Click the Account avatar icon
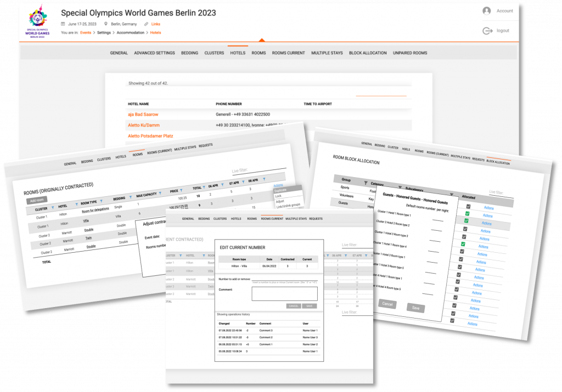This screenshot has width=562, height=392. pyautogui.click(x=486, y=11)
